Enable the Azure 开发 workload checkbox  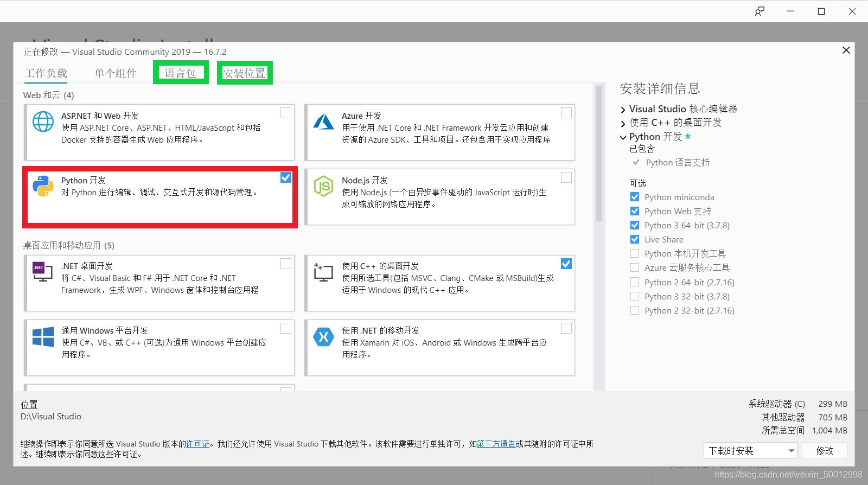[566, 113]
